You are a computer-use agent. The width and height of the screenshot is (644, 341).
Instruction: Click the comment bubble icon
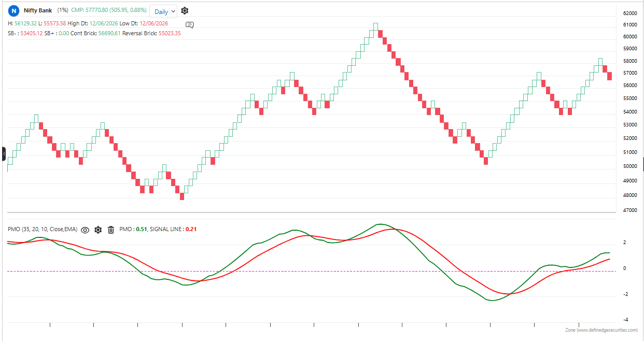click(190, 24)
